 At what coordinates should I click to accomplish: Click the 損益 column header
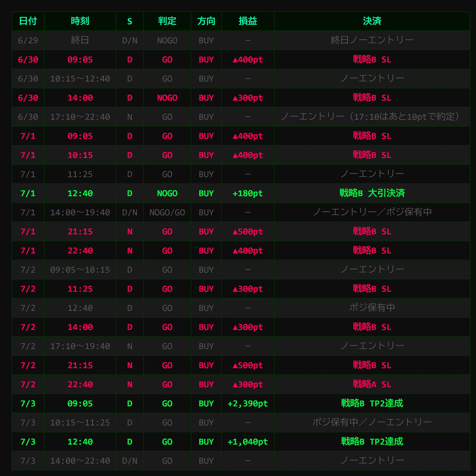point(248,21)
